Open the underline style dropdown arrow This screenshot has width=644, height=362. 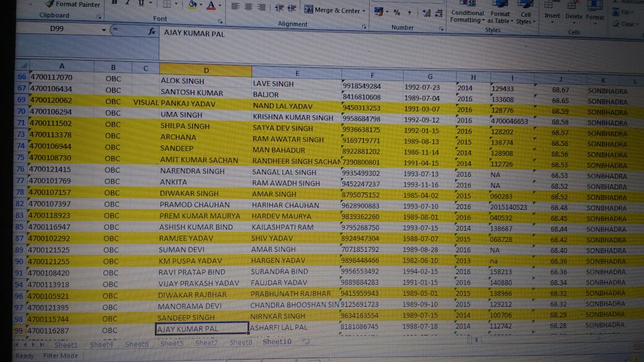(x=150, y=3)
